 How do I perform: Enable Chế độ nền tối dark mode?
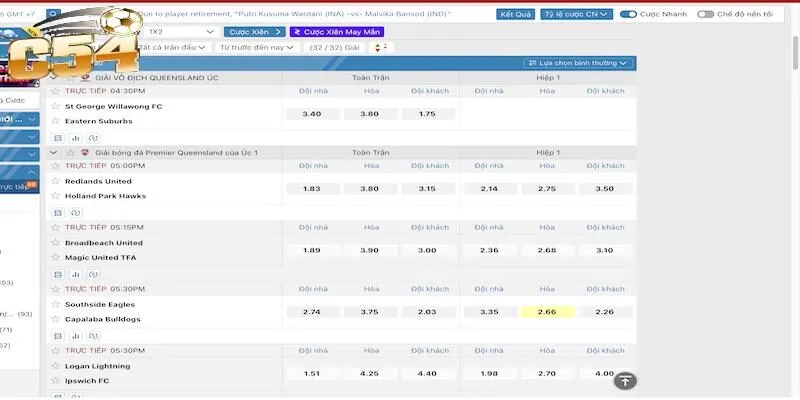[x=706, y=15]
